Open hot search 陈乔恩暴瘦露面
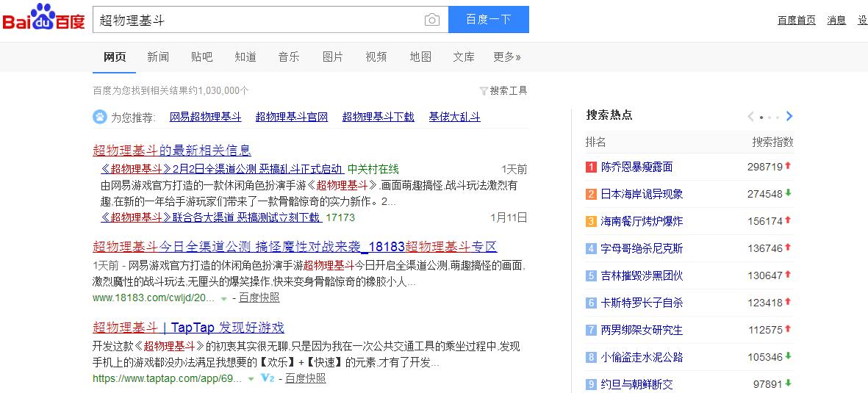This screenshot has height=393, width=868. tap(636, 167)
